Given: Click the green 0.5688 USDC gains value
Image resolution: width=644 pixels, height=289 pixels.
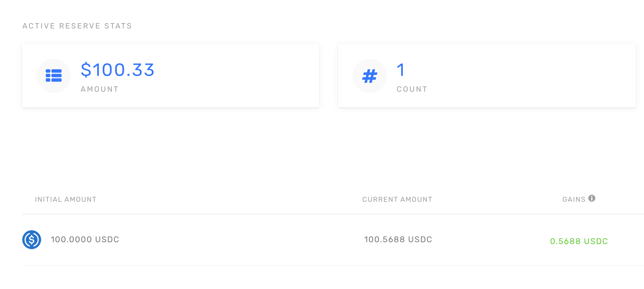Looking at the screenshot, I should click(579, 242).
